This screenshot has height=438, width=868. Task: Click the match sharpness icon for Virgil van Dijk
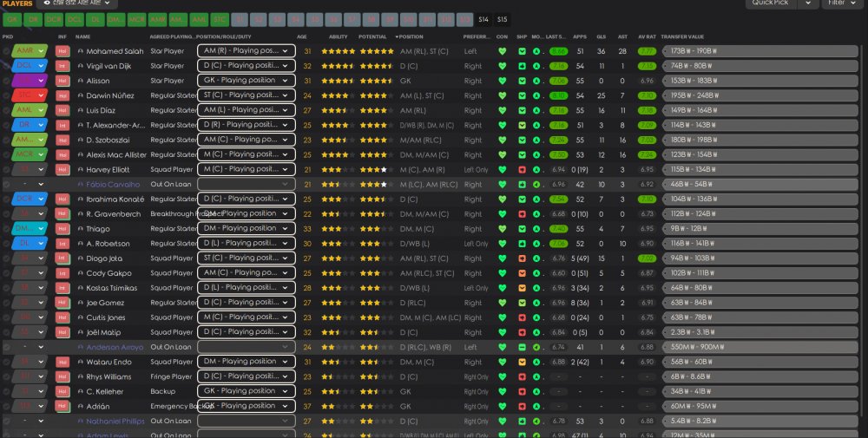[x=522, y=66]
